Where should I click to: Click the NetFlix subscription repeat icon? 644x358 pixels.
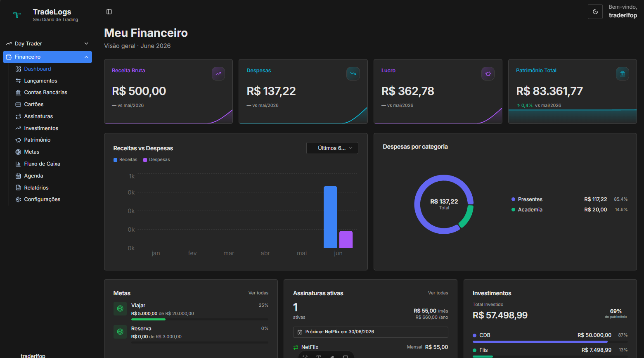296,347
